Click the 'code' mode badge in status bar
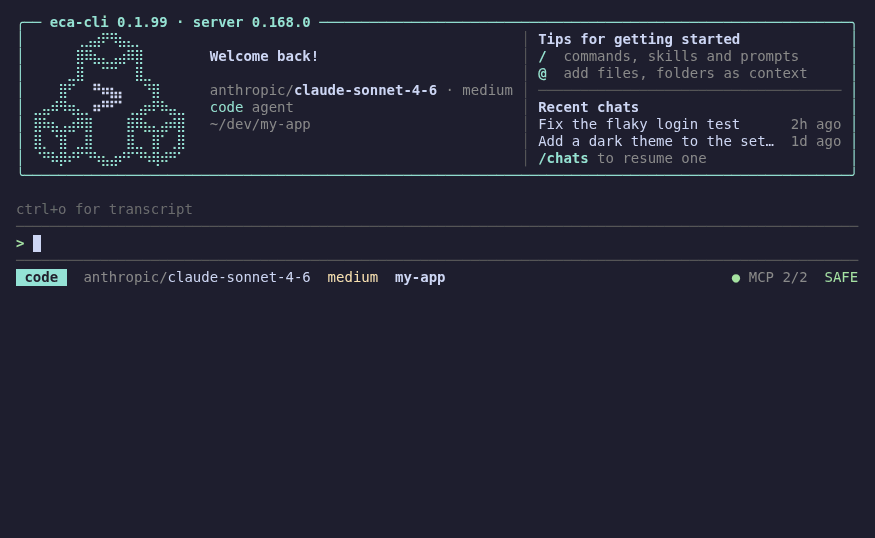875x538 pixels. pyautogui.click(x=41, y=277)
